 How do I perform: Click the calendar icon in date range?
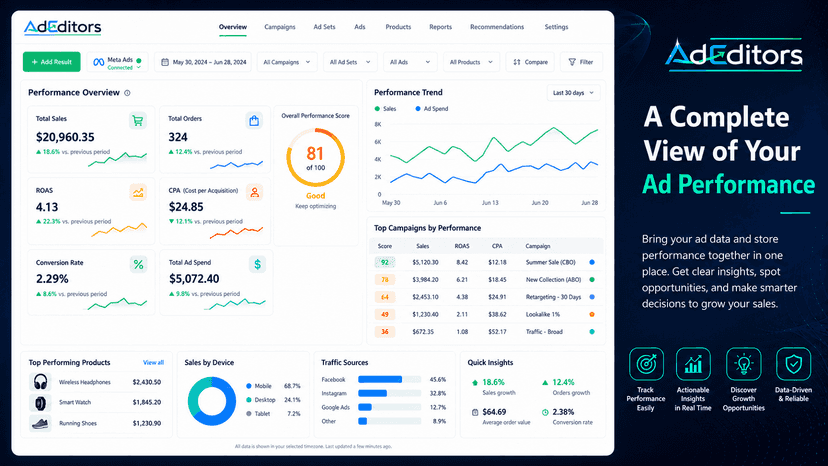pyautogui.click(x=165, y=62)
